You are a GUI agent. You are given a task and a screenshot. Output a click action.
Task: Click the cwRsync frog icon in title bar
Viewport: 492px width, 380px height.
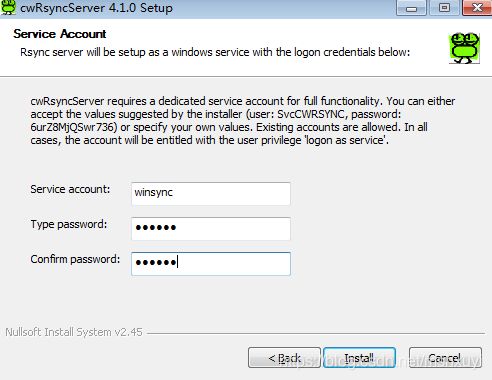8,7
